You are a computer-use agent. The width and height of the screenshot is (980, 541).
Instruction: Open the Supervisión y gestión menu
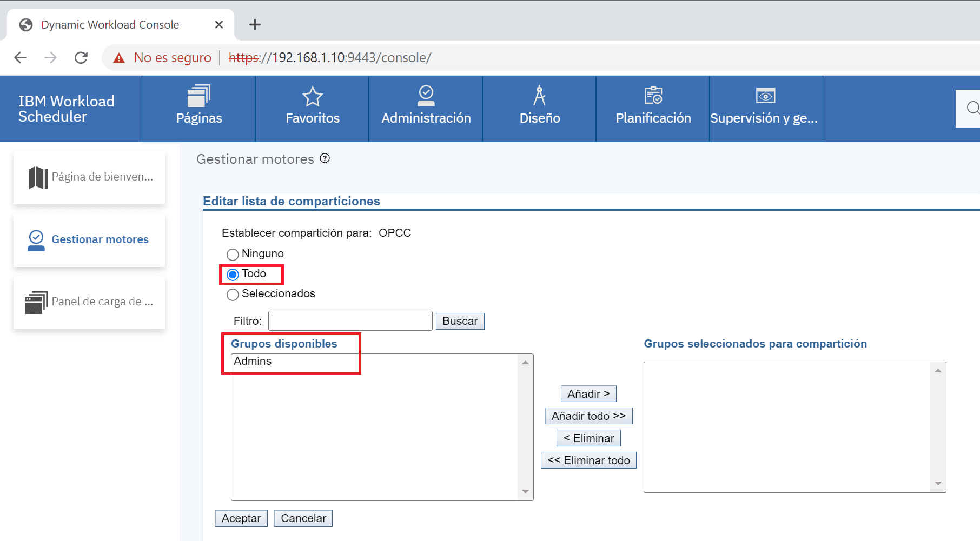coord(766,109)
